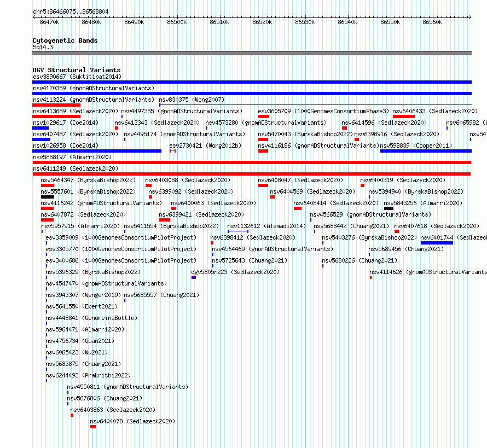Select nsv5470043 (ByrskaBishop2022) label

click(x=305, y=134)
